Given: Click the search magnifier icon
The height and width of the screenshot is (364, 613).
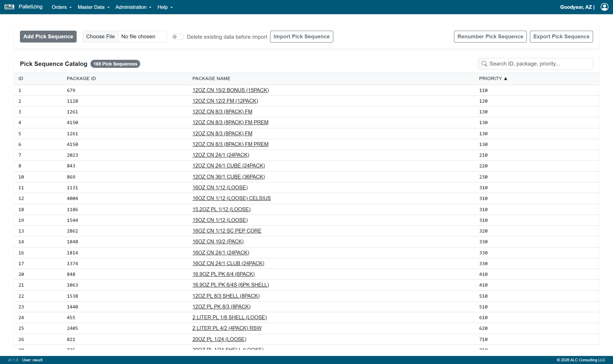Looking at the screenshot, I should pyautogui.click(x=484, y=64).
